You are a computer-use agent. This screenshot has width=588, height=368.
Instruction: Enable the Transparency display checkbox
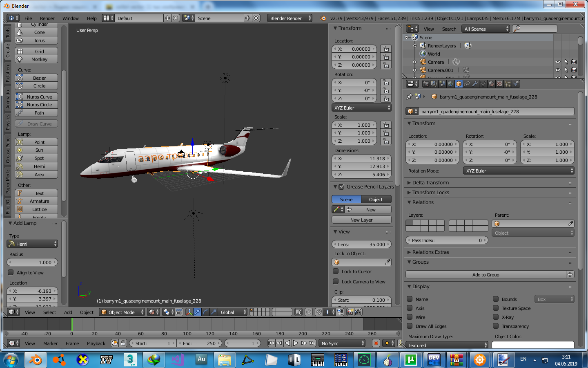(496, 326)
